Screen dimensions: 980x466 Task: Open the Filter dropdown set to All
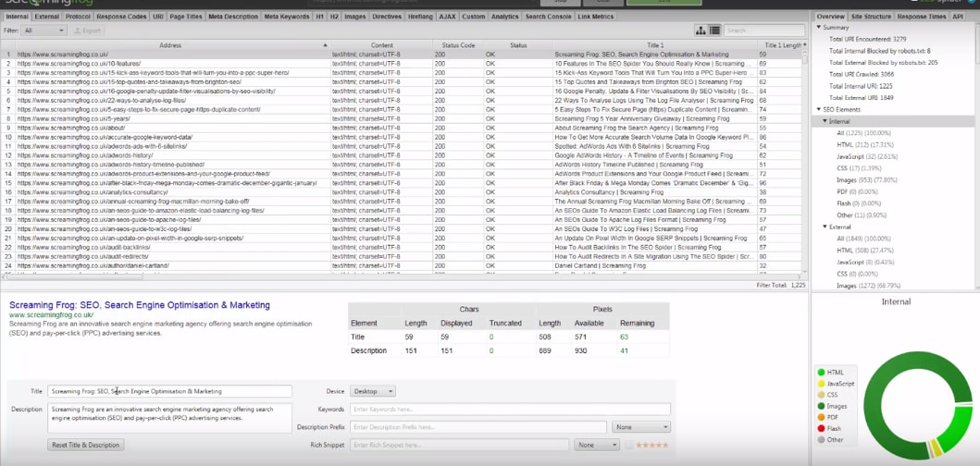tap(43, 30)
